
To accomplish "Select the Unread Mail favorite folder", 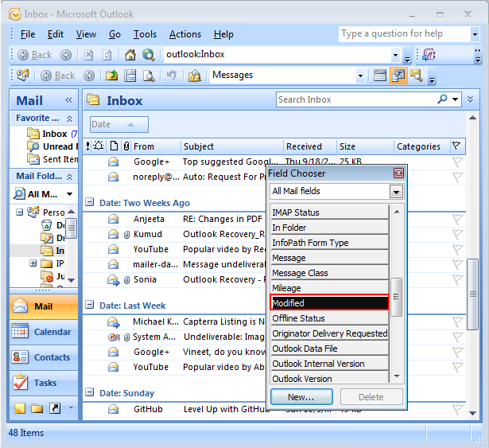I will tap(52, 146).
